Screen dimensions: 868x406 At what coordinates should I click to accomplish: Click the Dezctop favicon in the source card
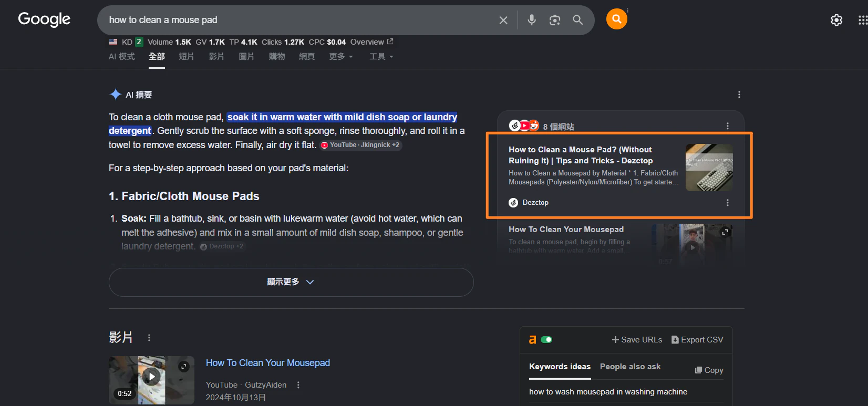(513, 203)
